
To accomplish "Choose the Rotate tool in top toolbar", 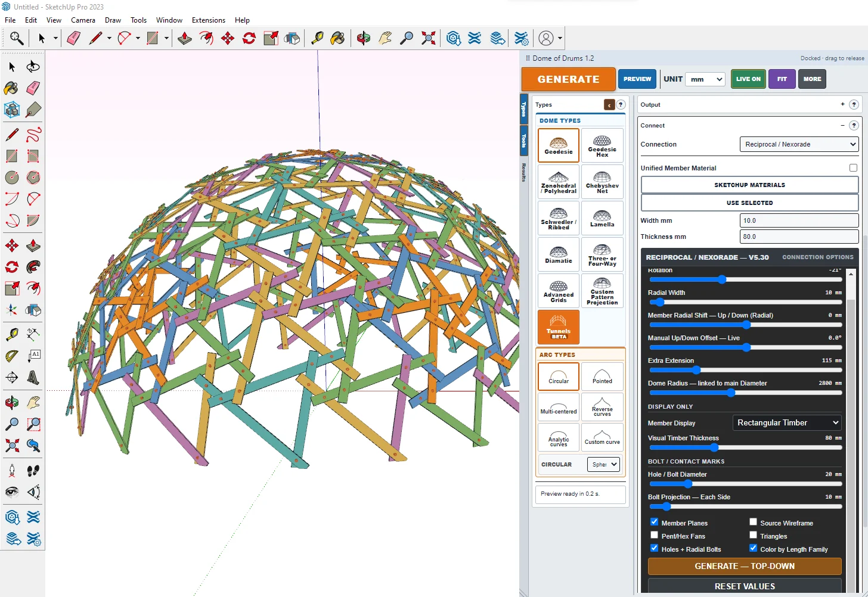I will click(x=249, y=38).
